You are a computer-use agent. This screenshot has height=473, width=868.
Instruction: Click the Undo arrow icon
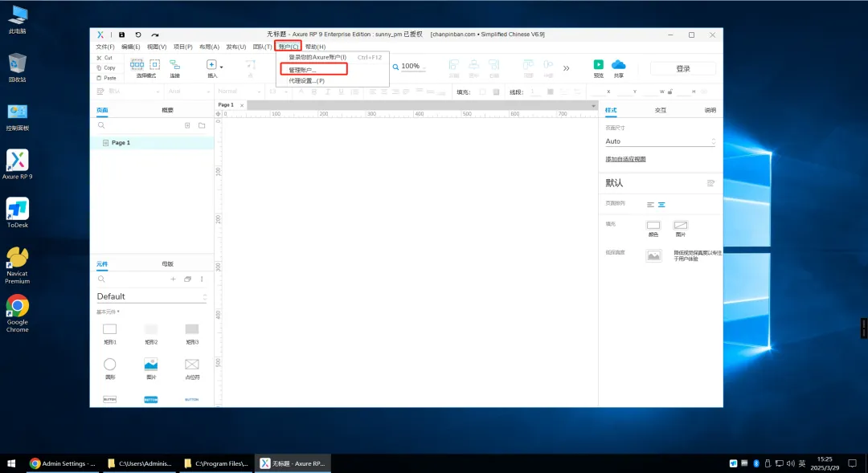tap(138, 35)
